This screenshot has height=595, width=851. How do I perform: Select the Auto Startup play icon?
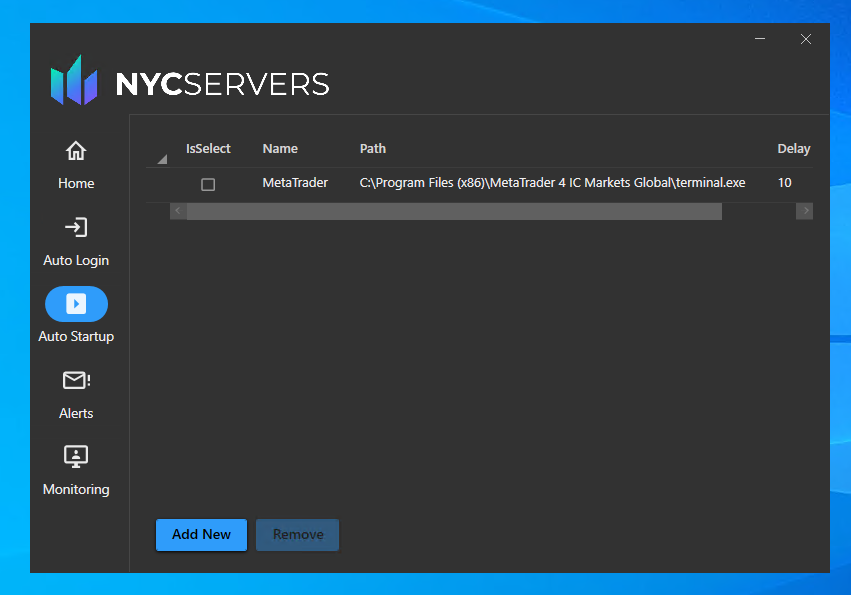(x=76, y=303)
